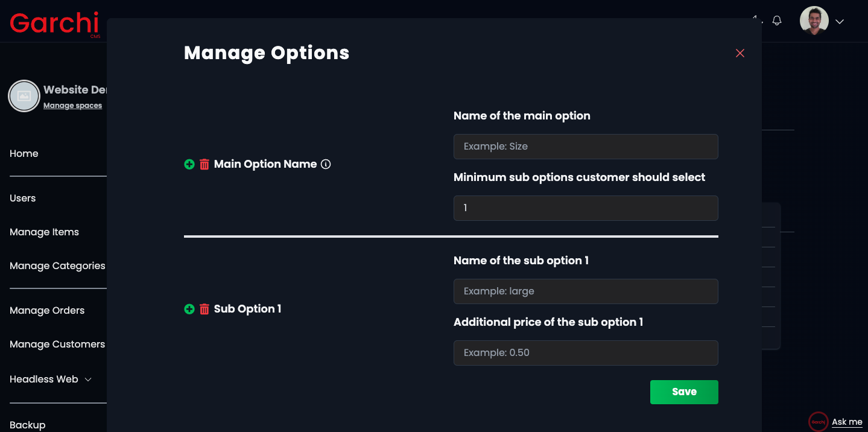The width and height of the screenshot is (868, 432).
Task: Open the notifications bell
Action: click(x=777, y=21)
